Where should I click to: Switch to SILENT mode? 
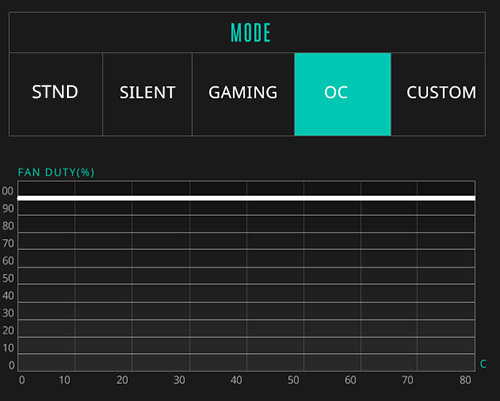(x=147, y=94)
